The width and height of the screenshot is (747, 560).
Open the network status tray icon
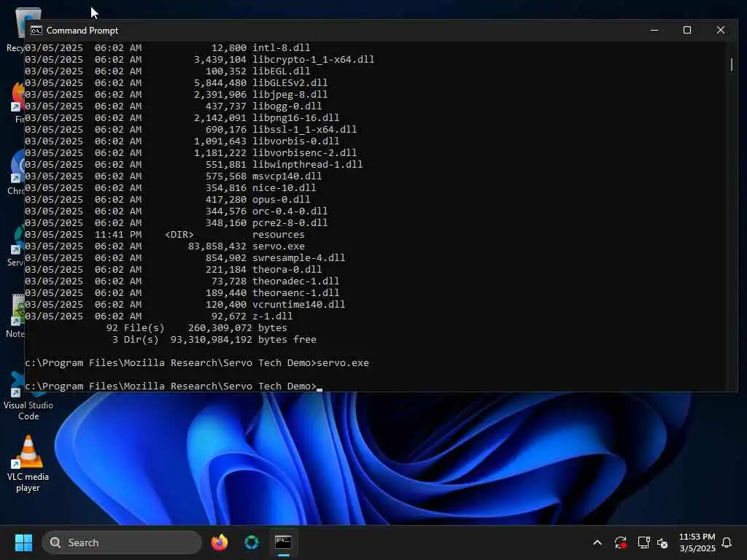(x=643, y=542)
